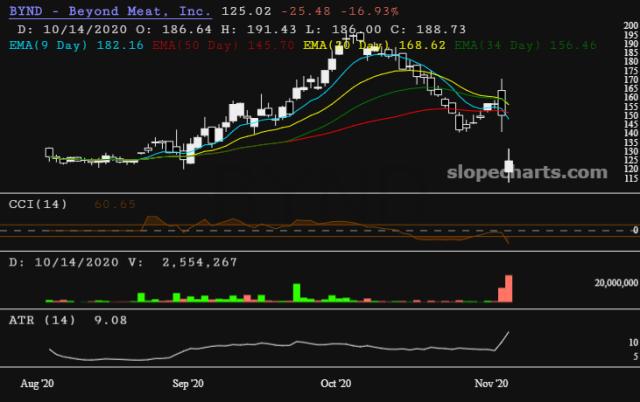
Task: Jump to the Nov '20 date label
Action: [x=491, y=383]
